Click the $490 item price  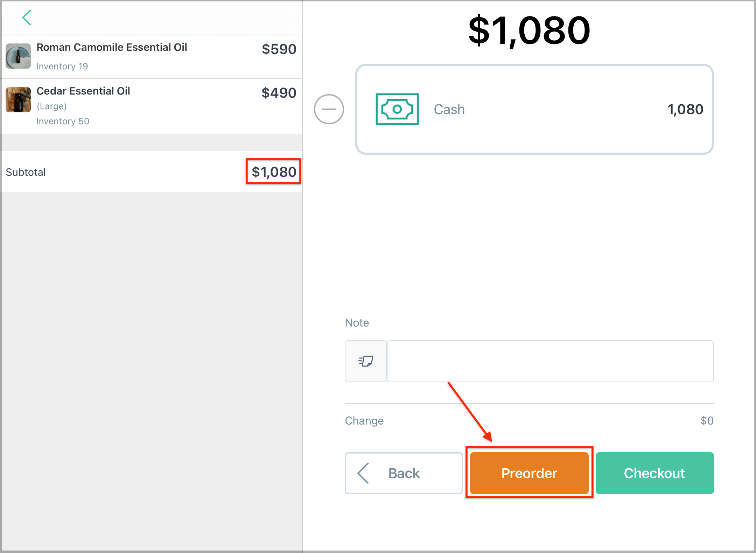point(279,93)
